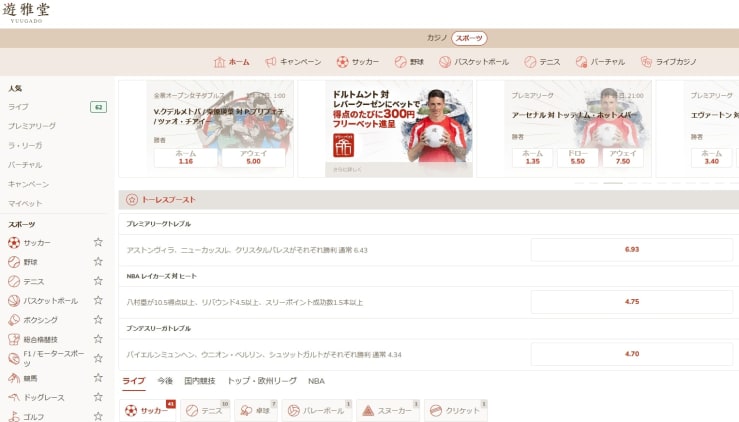Select 野球 in the sidebar sports list
Image resolution: width=739 pixels, height=422 pixels.
(31, 262)
